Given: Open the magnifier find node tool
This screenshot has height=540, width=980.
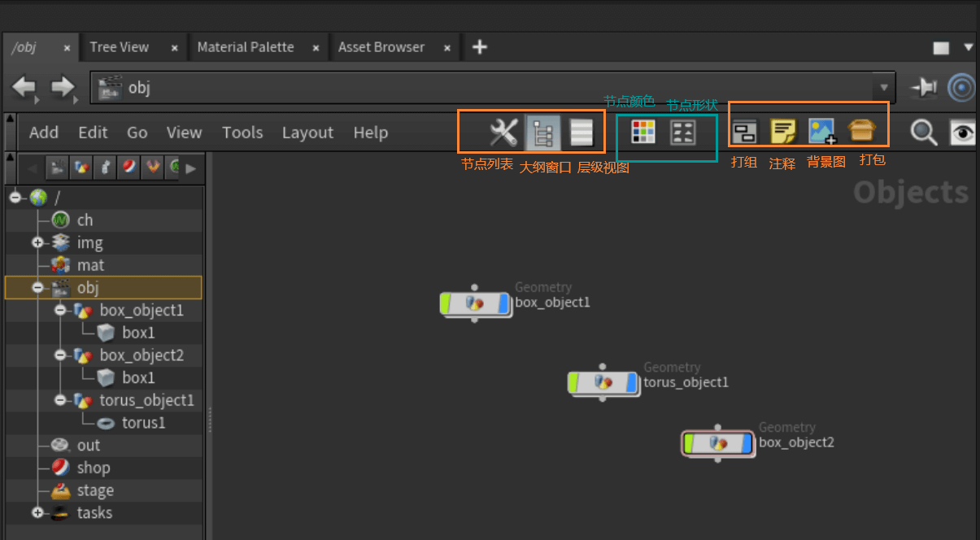Looking at the screenshot, I should coord(924,132).
